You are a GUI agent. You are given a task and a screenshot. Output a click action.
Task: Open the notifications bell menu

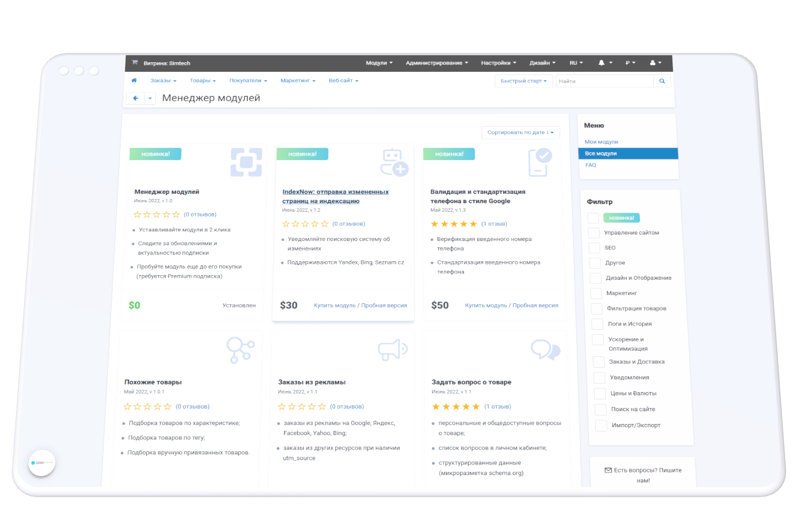click(602, 63)
